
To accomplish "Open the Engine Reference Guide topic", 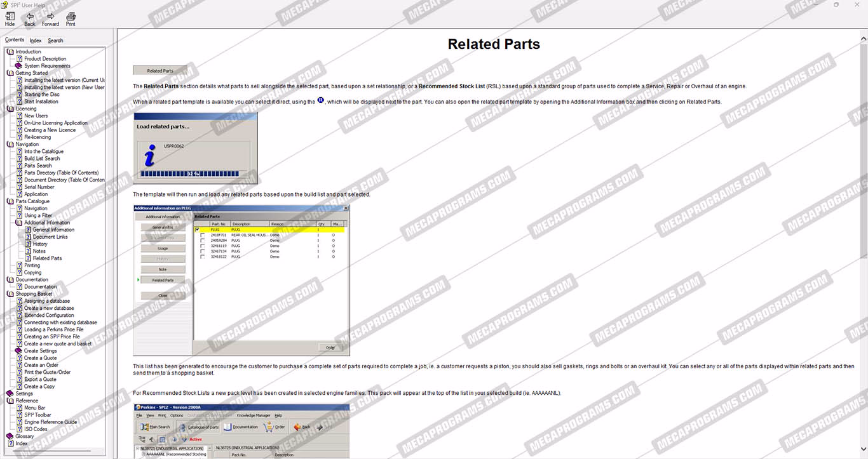I will click(50, 422).
